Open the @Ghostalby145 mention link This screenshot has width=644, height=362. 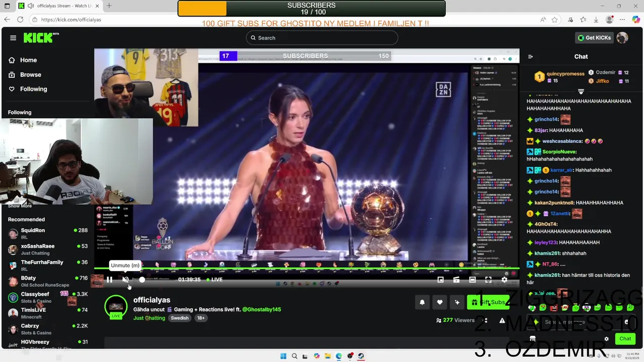coord(262,310)
